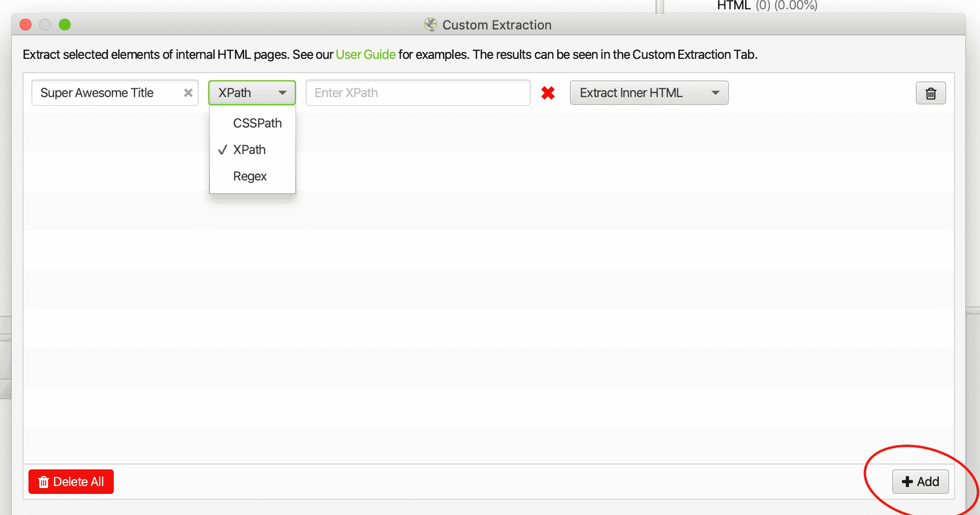The height and width of the screenshot is (515, 980).
Task: Click the plus icon on the Add button
Action: click(x=906, y=482)
